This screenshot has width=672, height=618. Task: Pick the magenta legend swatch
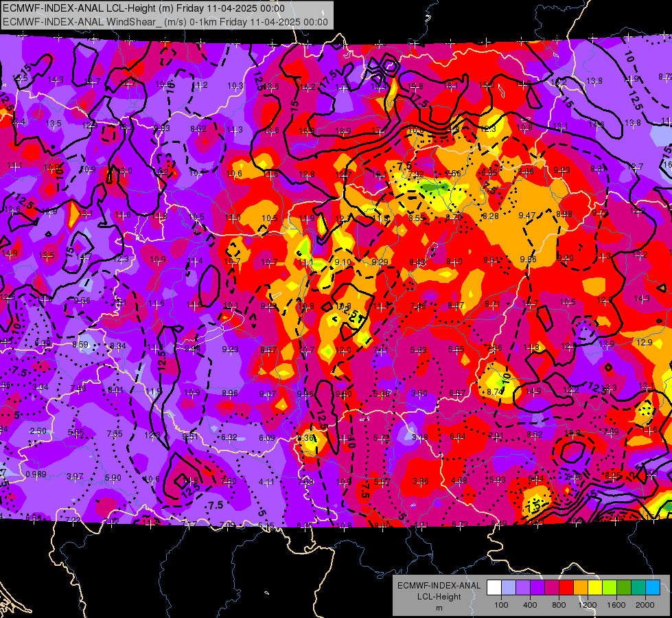pyautogui.click(x=552, y=588)
